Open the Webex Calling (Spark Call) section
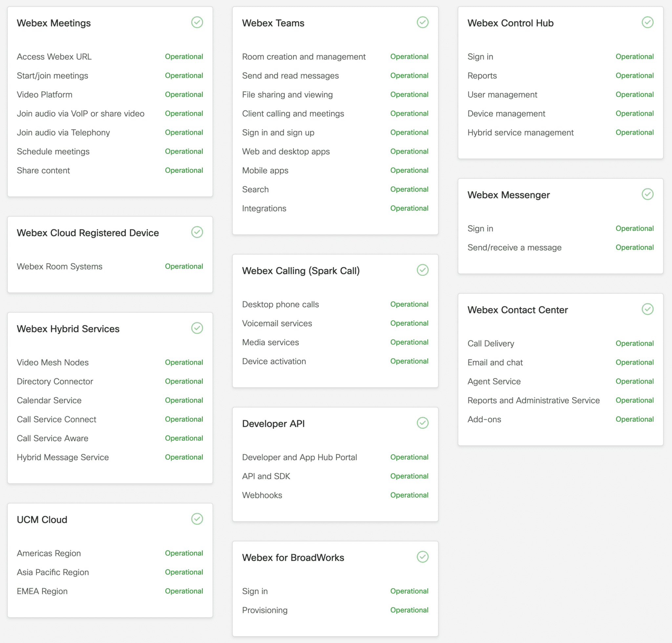The width and height of the screenshot is (672, 643). [x=301, y=270]
